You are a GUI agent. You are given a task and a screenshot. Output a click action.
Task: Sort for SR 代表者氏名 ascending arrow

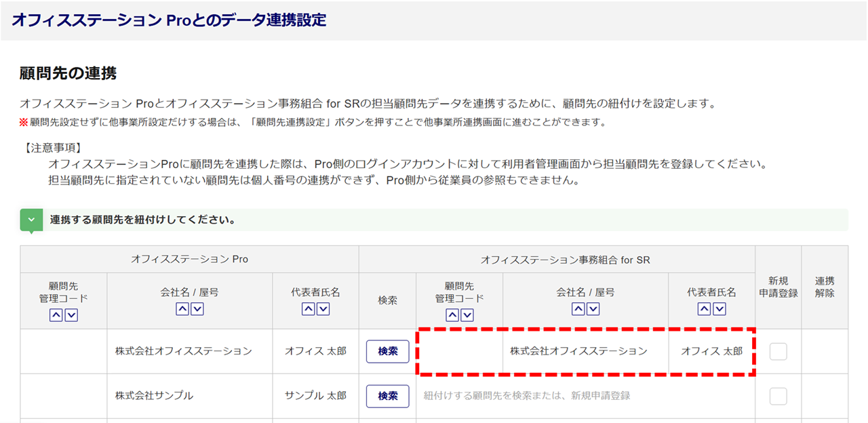click(x=704, y=309)
